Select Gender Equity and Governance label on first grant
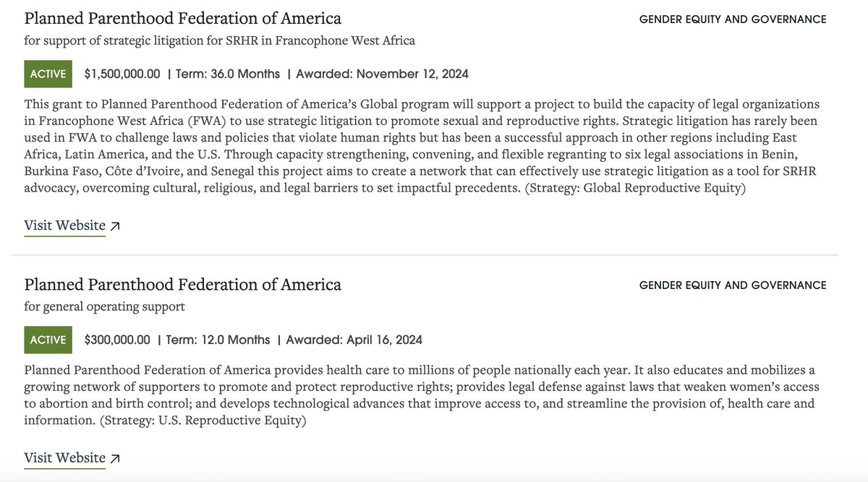 click(x=732, y=20)
